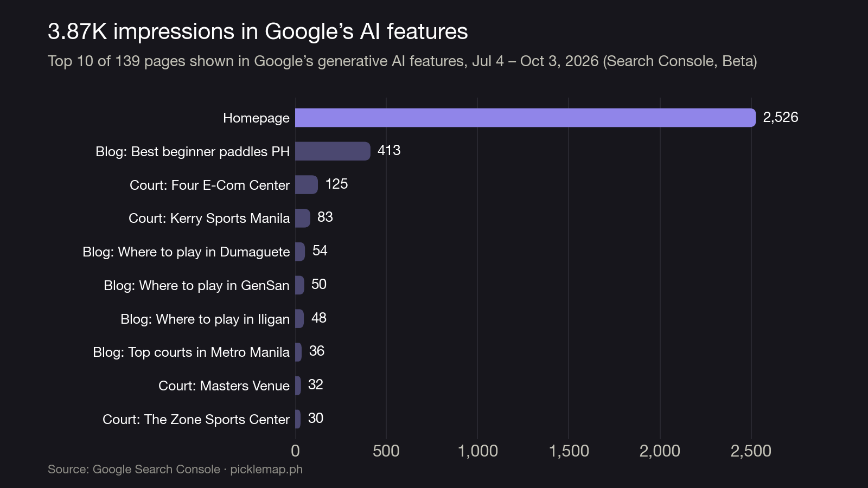Click the value '83'
The image size is (868, 488).
[325, 217]
